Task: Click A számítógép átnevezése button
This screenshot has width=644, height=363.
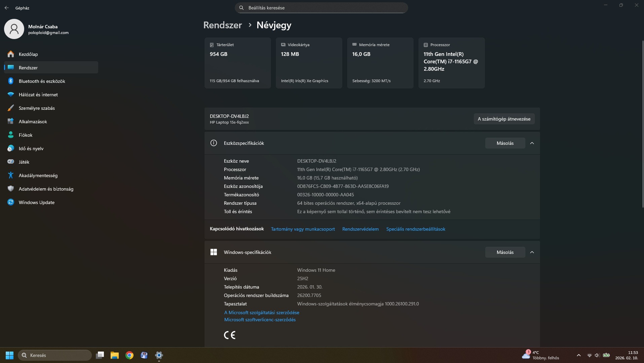Action: coord(504,119)
